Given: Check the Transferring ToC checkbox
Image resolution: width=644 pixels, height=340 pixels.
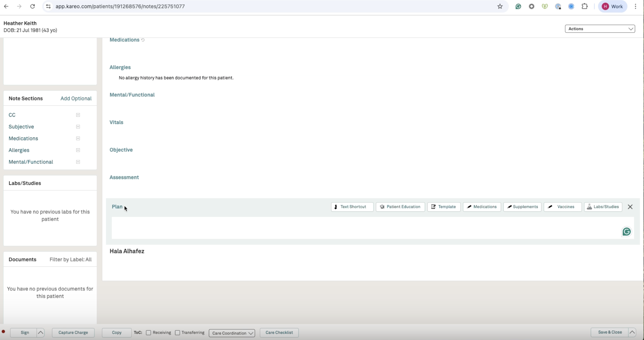Looking at the screenshot, I should point(177,333).
